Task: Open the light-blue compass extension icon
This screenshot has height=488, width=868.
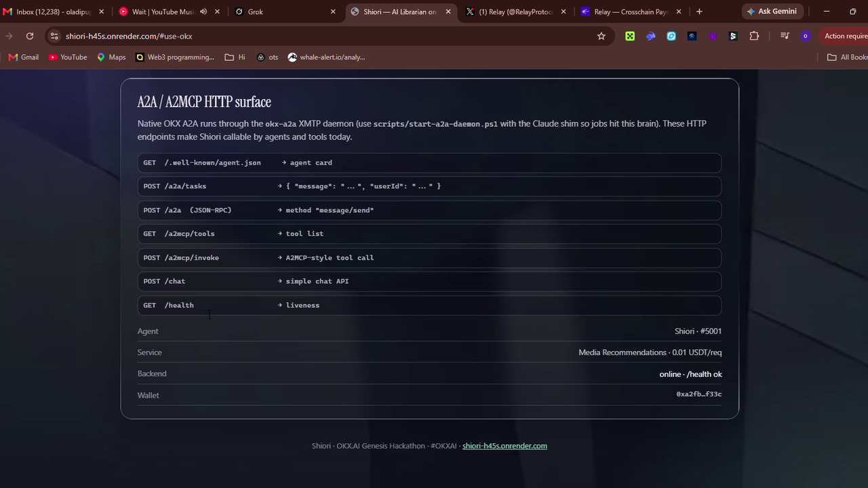Action: tap(671, 36)
